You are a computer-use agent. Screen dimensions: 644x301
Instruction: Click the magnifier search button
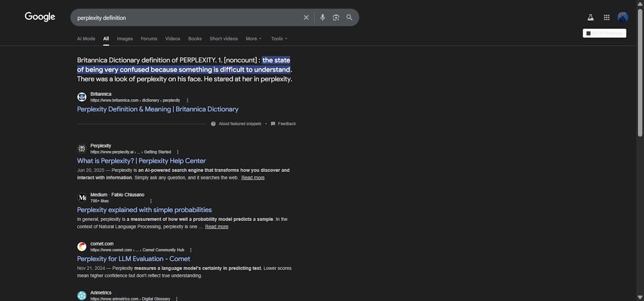[349, 18]
